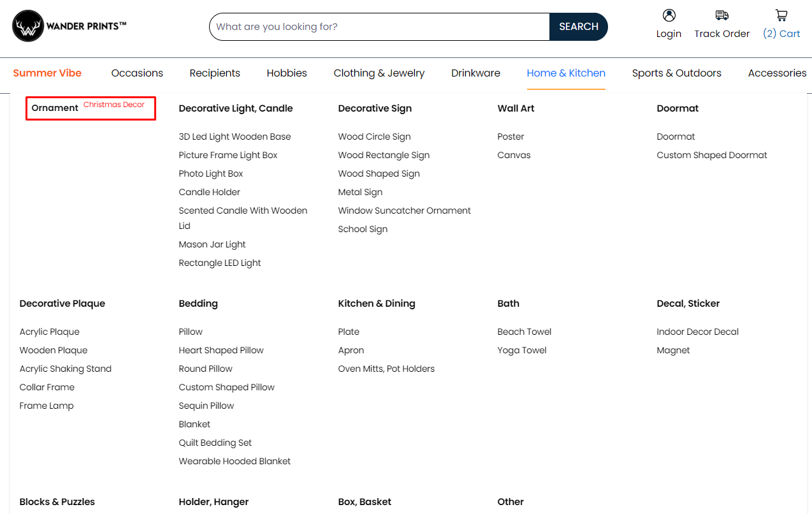The width and height of the screenshot is (812, 514).
Task: Open the shopping cart icon
Action: pos(781,15)
